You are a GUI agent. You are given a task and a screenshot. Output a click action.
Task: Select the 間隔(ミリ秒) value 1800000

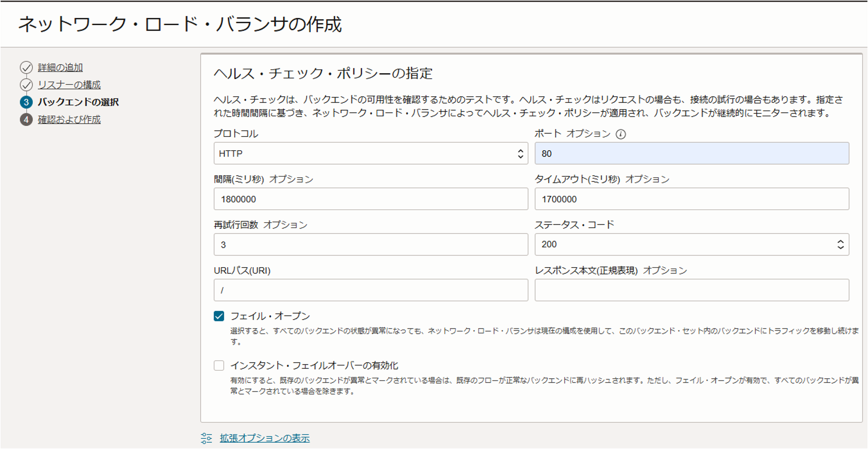(371, 199)
